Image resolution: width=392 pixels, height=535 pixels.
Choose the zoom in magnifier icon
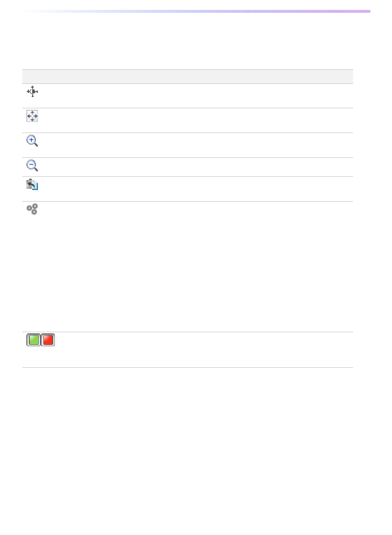[x=32, y=141]
